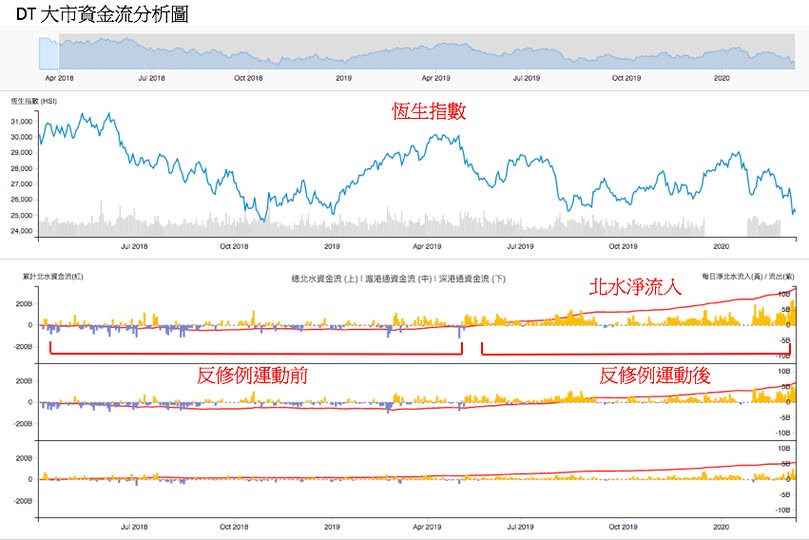Image resolution: width=809 pixels, height=540 pixels.
Task: Click the 每日淨北水流入(黃) / 流出(紫) axis label
Action: [748, 276]
